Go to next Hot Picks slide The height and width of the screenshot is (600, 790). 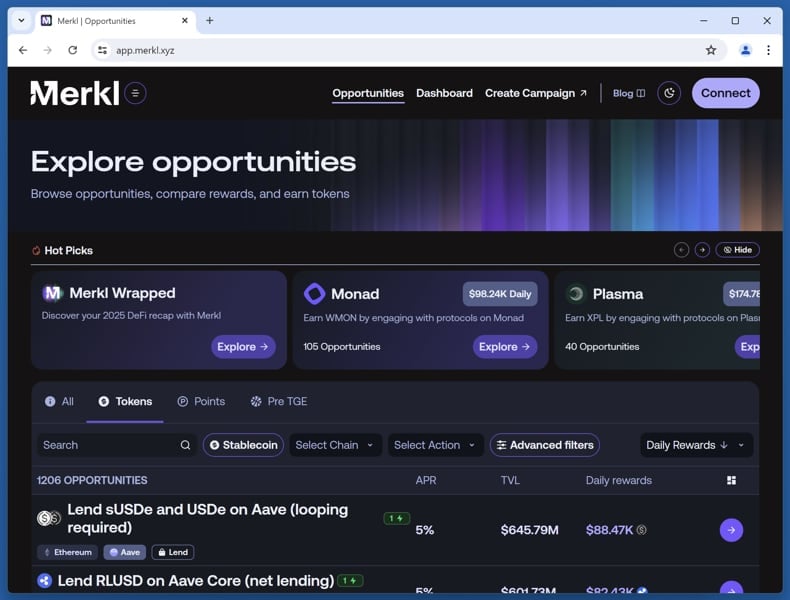[x=702, y=250]
